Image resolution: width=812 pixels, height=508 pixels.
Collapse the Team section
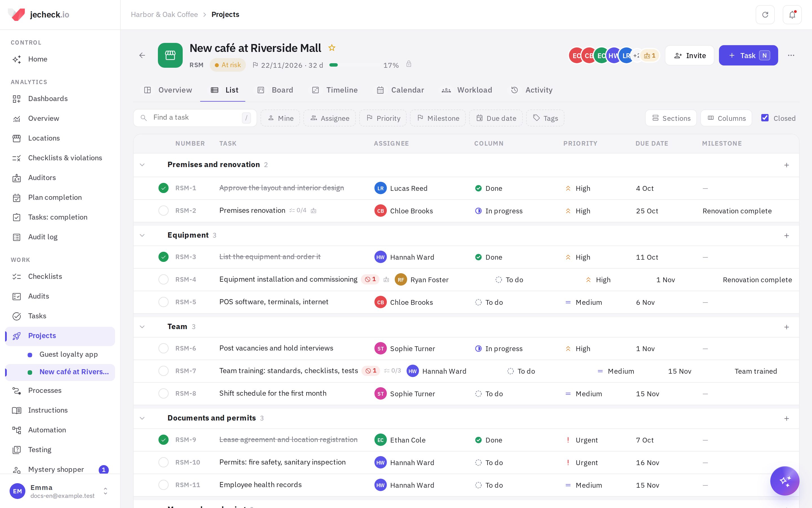(x=142, y=327)
